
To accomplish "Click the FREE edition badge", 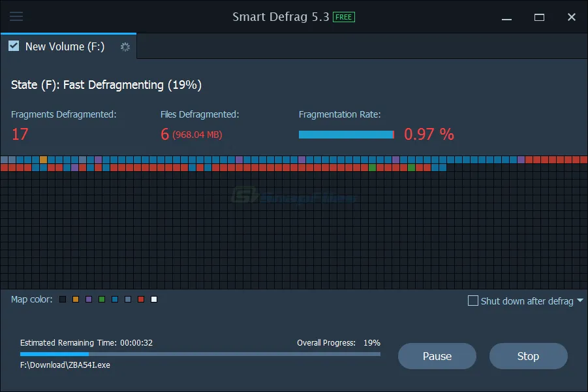I will 344,17.
